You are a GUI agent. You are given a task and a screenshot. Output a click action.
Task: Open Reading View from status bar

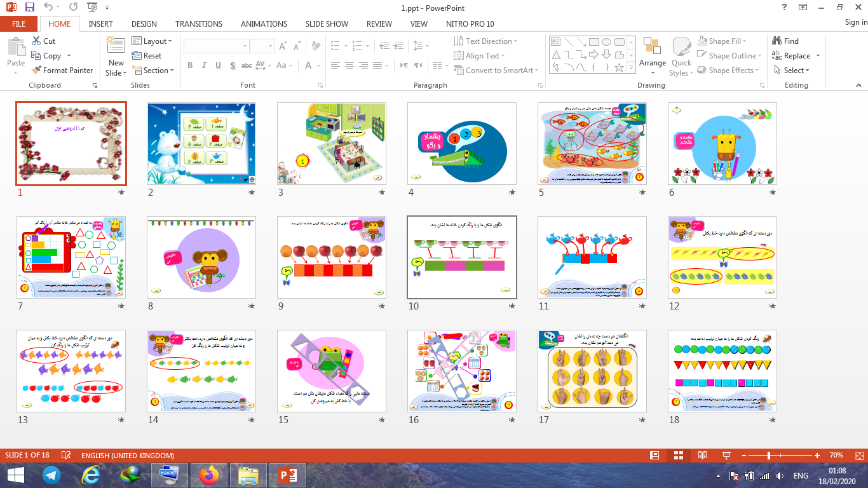(702, 456)
